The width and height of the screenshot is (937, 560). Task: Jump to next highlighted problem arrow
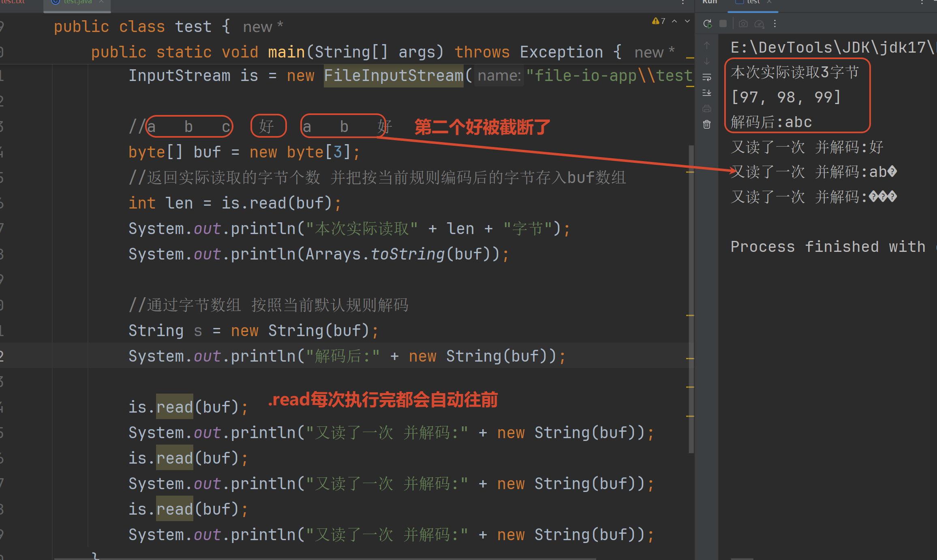tap(687, 21)
